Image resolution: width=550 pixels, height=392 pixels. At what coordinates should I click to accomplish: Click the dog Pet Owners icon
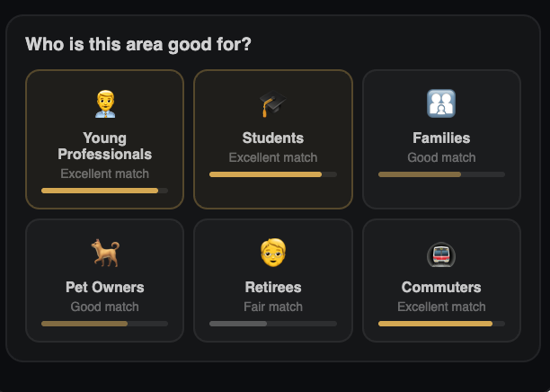105,253
